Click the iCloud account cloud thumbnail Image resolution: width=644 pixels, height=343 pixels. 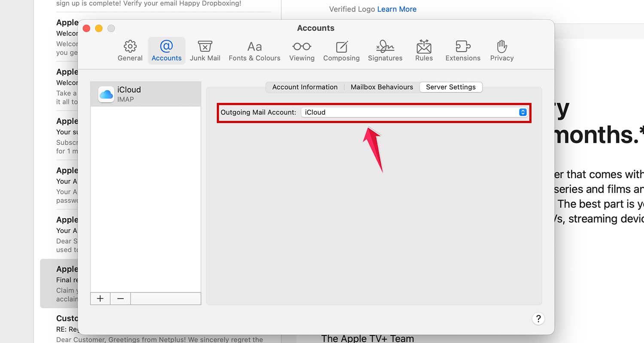(106, 93)
